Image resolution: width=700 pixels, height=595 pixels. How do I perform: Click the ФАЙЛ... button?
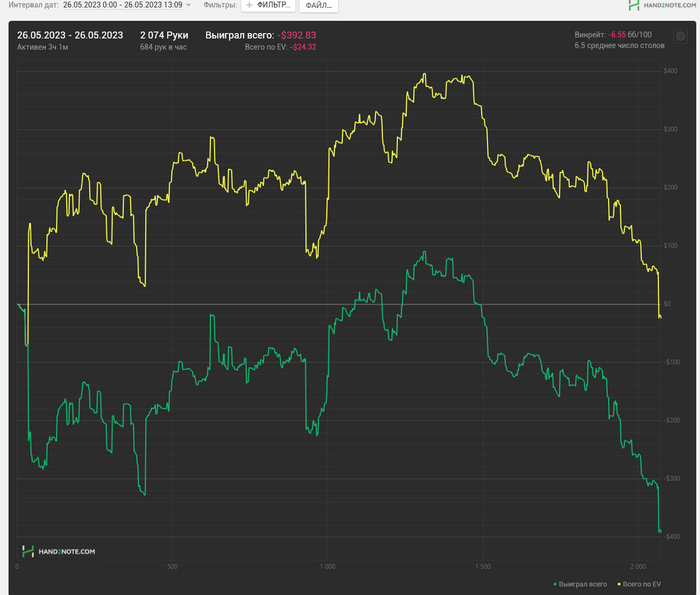click(x=318, y=5)
